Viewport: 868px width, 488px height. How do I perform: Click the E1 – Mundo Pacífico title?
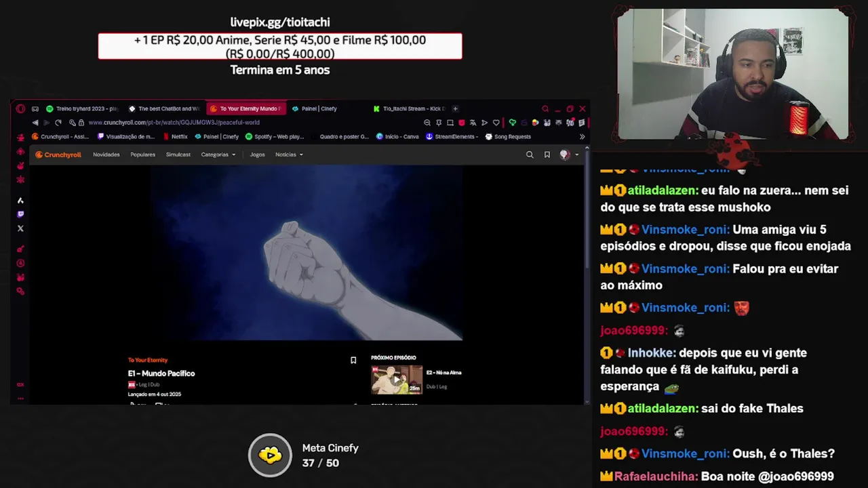point(161,373)
